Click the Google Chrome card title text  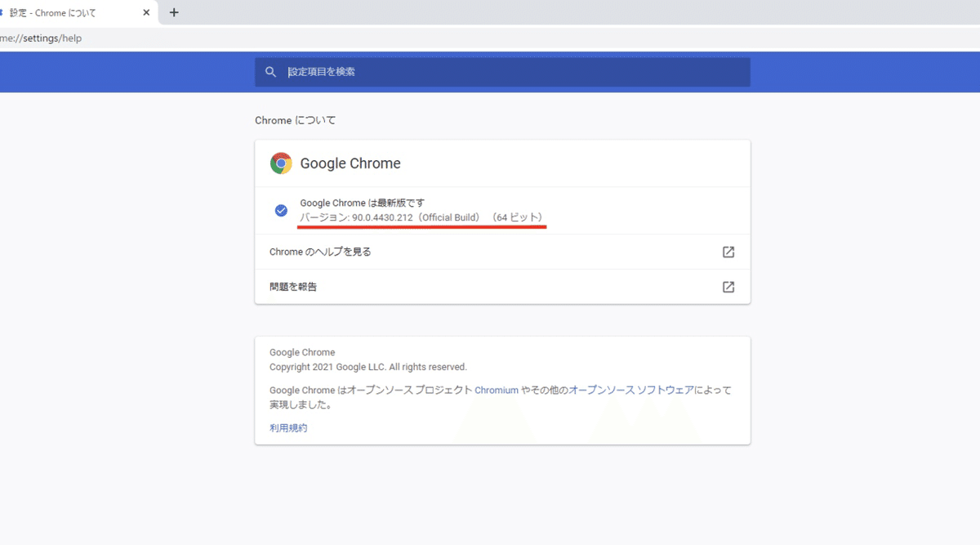pyautogui.click(x=350, y=163)
